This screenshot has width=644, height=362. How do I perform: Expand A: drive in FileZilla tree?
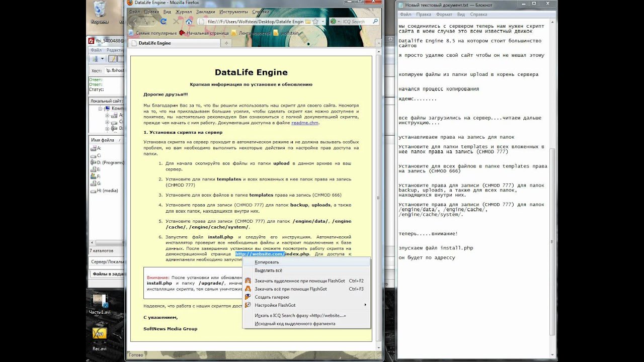click(107, 115)
